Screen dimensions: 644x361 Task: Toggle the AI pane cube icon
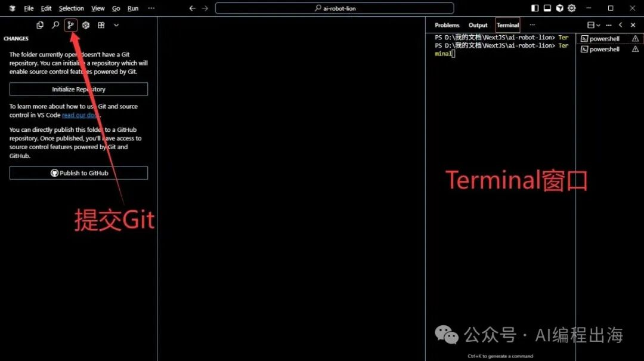[x=560, y=8]
